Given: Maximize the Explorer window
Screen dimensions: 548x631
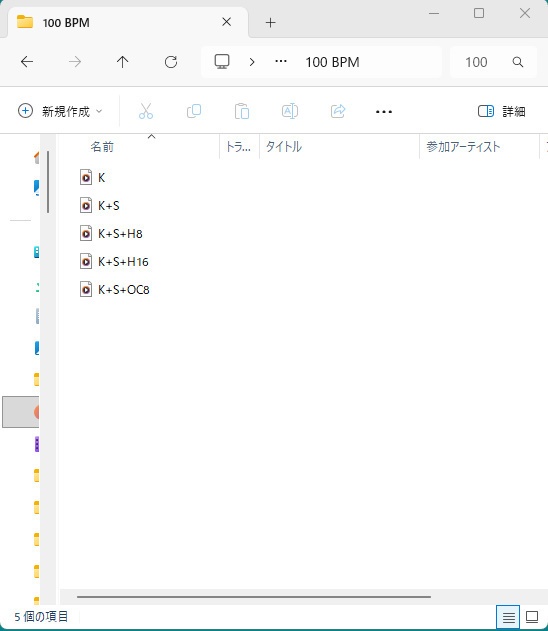Looking at the screenshot, I should [x=479, y=13].
